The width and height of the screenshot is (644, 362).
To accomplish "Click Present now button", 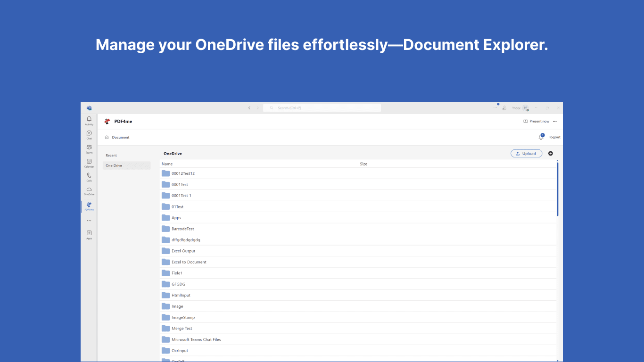I will point(537,121).
